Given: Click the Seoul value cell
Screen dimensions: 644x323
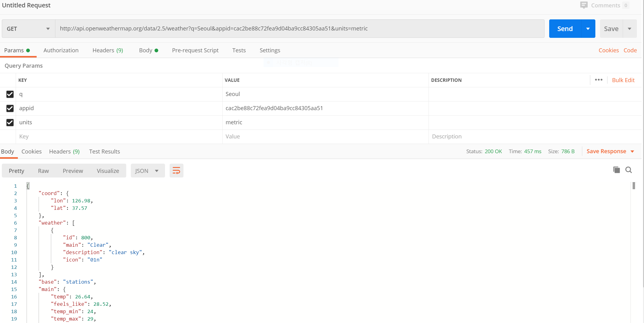Looking at the screenshot, I should point(325,94).
